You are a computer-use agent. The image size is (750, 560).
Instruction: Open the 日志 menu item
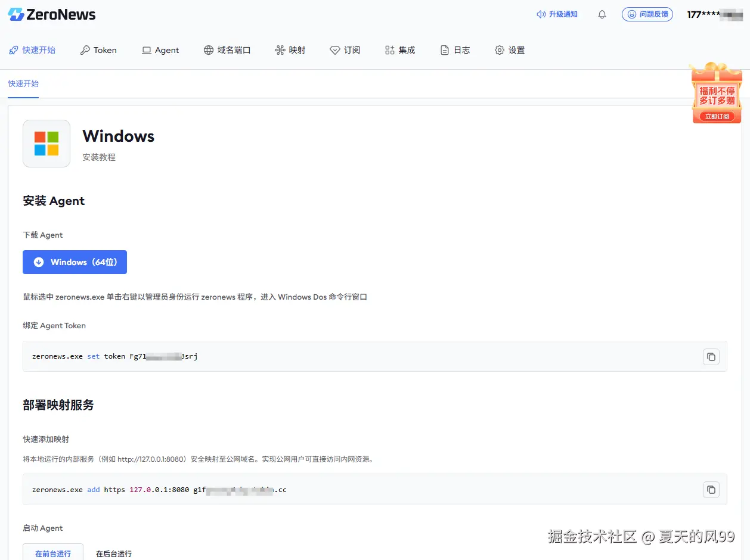click(x=455, y=50)
